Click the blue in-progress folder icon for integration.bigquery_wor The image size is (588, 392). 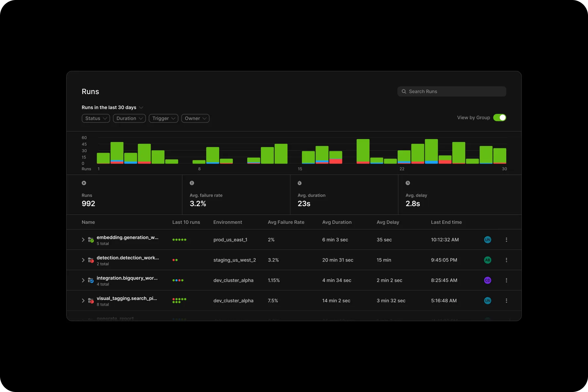pyautogui.click(x=90, y=280)
